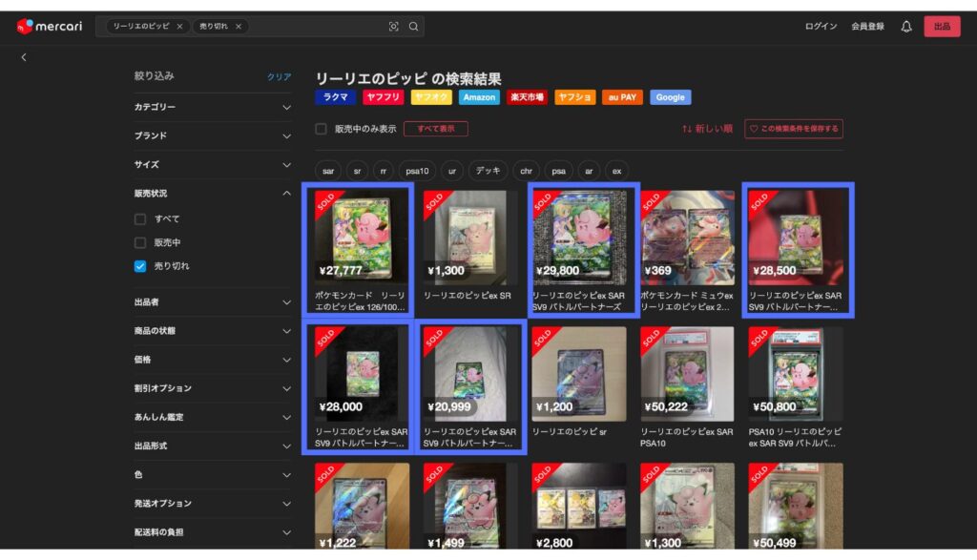Click the Mercari logo
The image size is (977, 560).
point(50,26)
